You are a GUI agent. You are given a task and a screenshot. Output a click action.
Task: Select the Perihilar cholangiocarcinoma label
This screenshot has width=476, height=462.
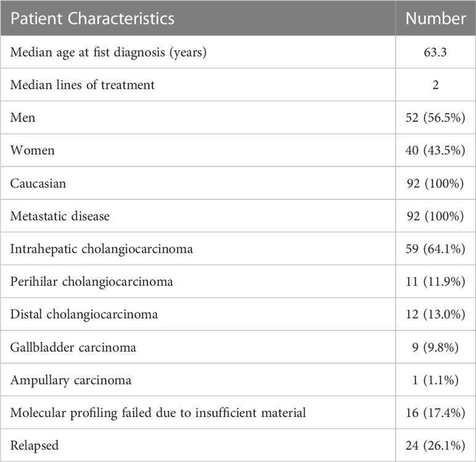click(x=92, y=281)
